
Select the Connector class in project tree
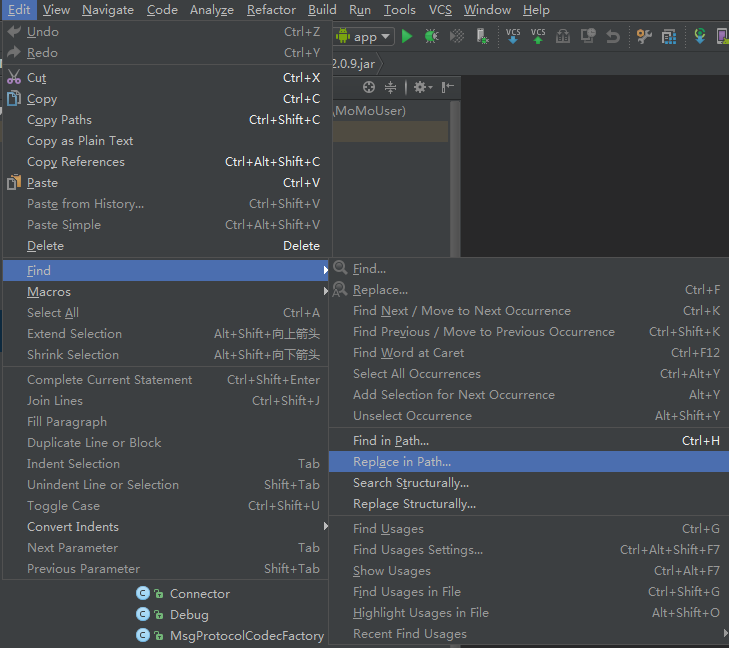coord(199,594)
